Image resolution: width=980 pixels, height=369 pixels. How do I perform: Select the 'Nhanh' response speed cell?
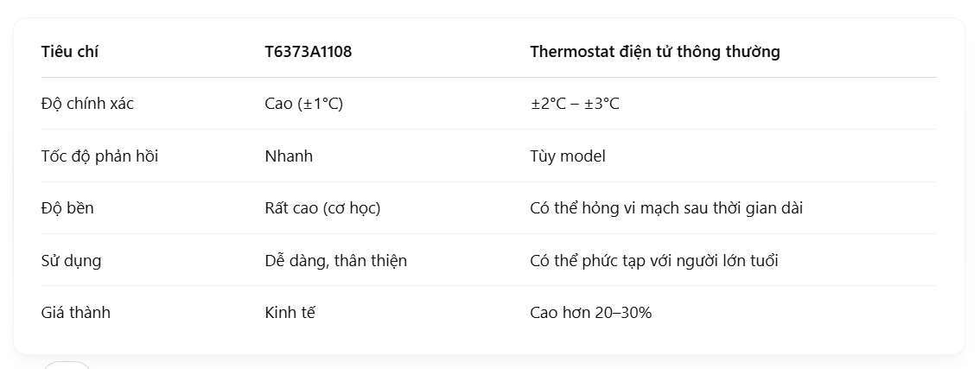(289, 156)
